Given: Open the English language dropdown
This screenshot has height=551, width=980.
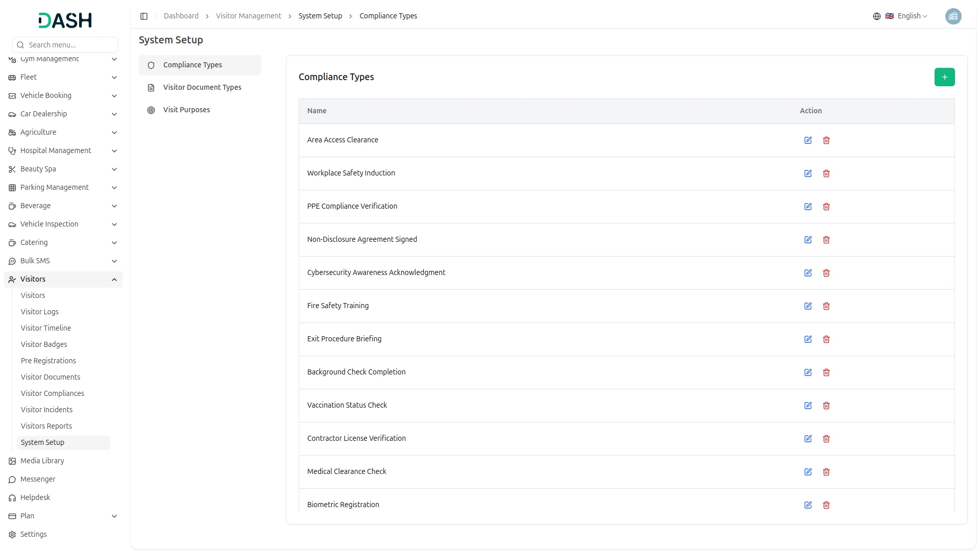Looking at the screenshot, I should point(900,16).
